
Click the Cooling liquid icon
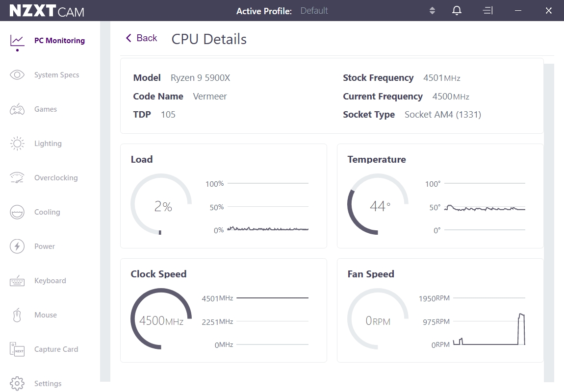point(17,212)
